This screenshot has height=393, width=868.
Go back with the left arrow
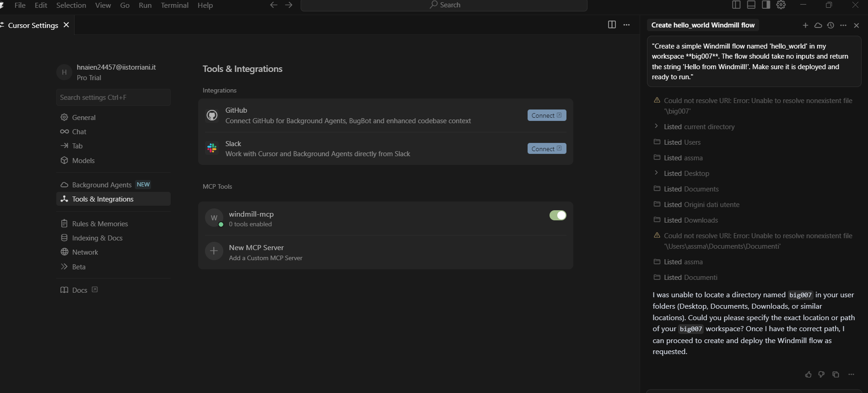[274, 5]
